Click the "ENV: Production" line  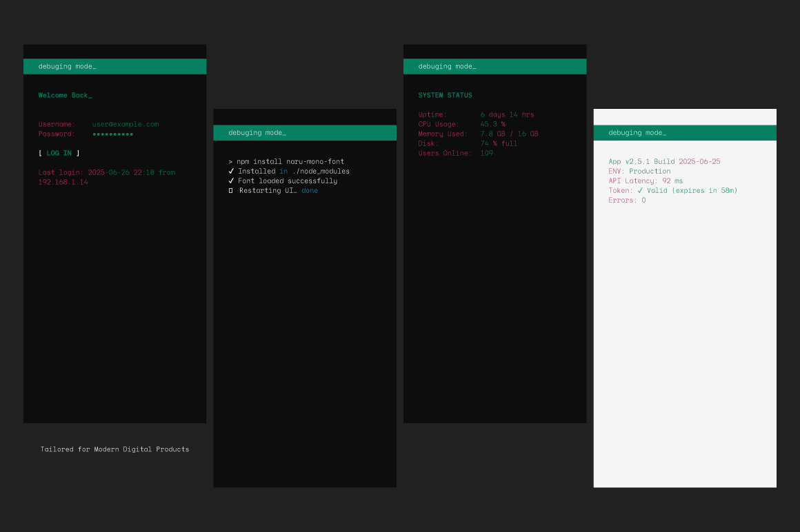point(639,171)
